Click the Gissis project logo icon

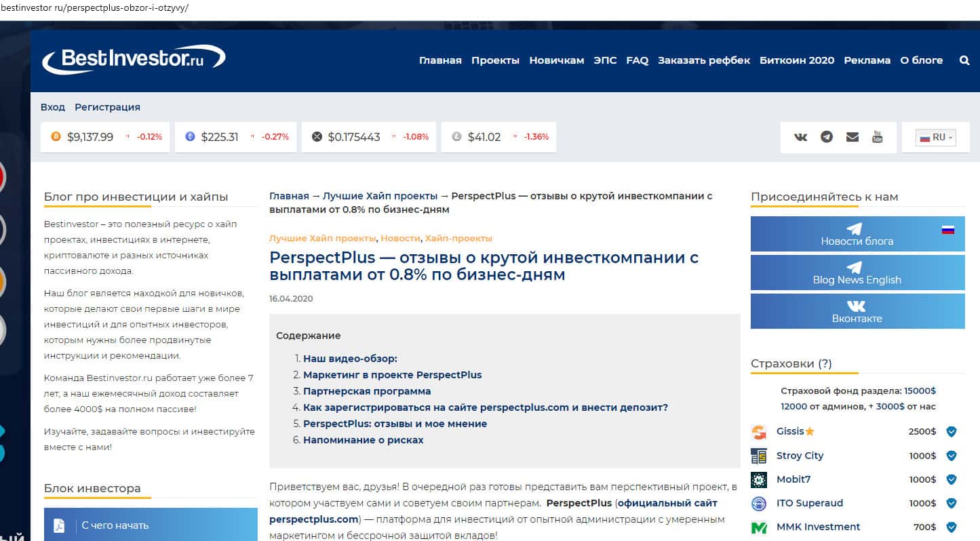pos(759,432)
